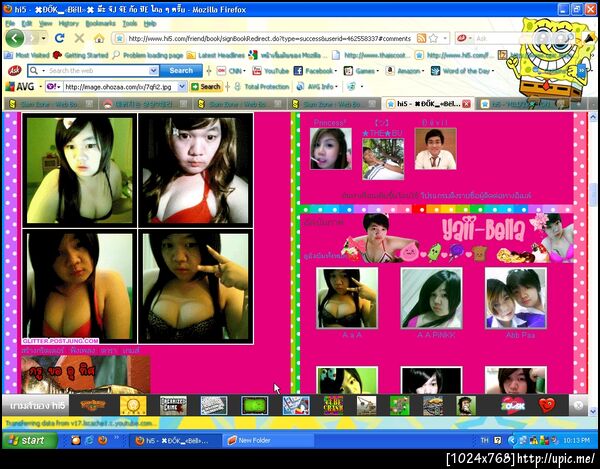Click the AVG logo on toolbar
The height and width of the screenshot is (469, 600).
pos(20,87)
